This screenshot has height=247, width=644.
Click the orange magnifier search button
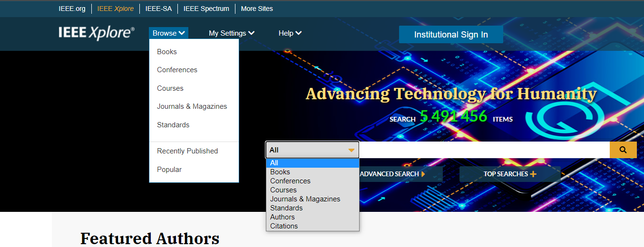coord(623,150)
